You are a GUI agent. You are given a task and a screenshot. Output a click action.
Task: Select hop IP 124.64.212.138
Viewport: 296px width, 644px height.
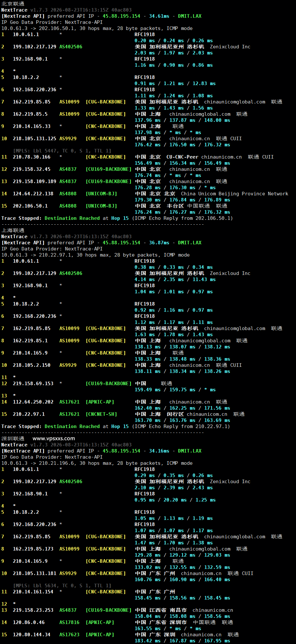33,194
